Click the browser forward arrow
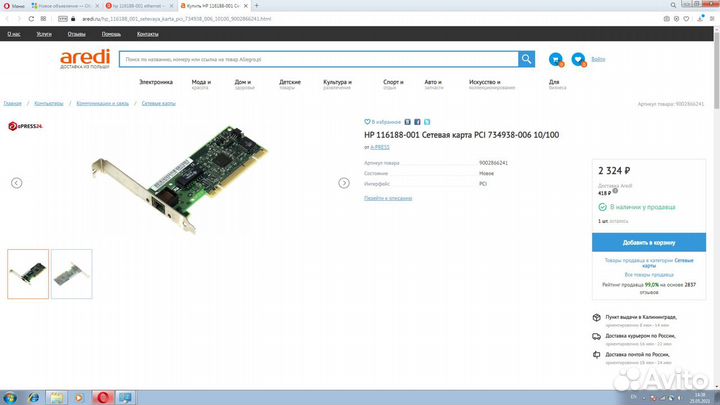Screen dimensions: 720x405 pyautogui.click(x=19, y=19)
